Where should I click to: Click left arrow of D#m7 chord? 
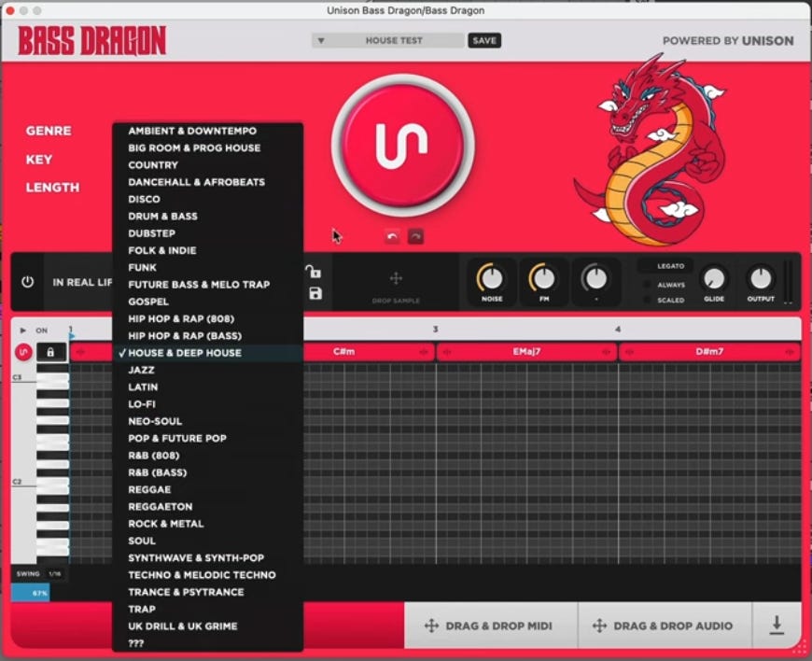click(x=629, y=352)
